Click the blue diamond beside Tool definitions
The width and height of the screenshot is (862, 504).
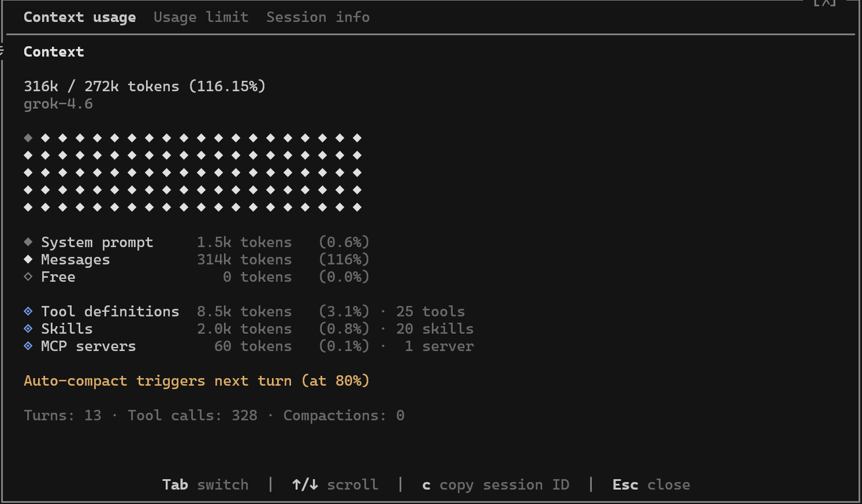[28, 311]
